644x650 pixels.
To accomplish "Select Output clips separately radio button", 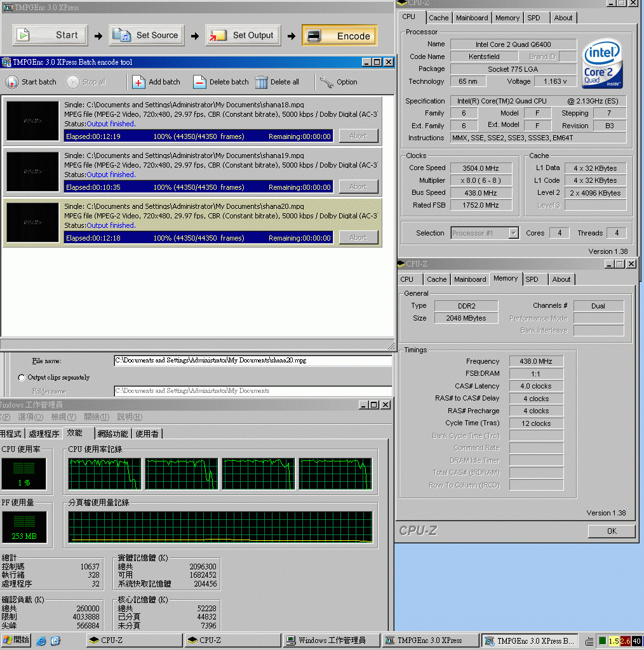I will 22,378.
